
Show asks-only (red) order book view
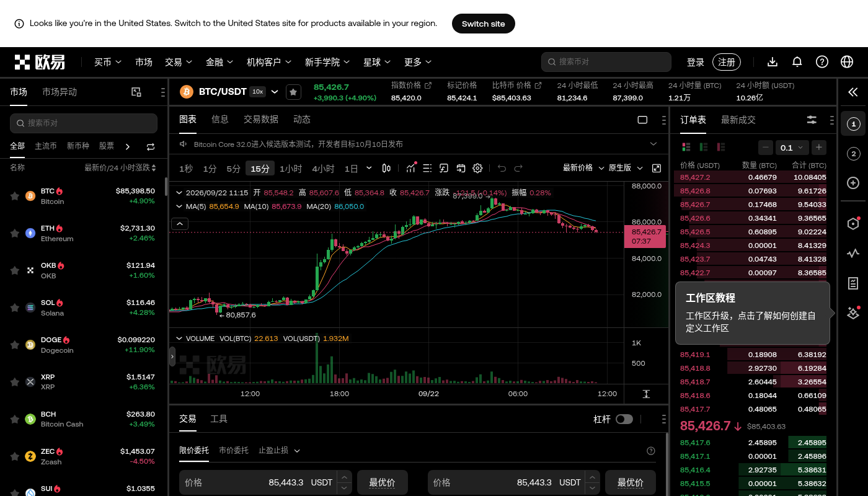tap(721, 147)
